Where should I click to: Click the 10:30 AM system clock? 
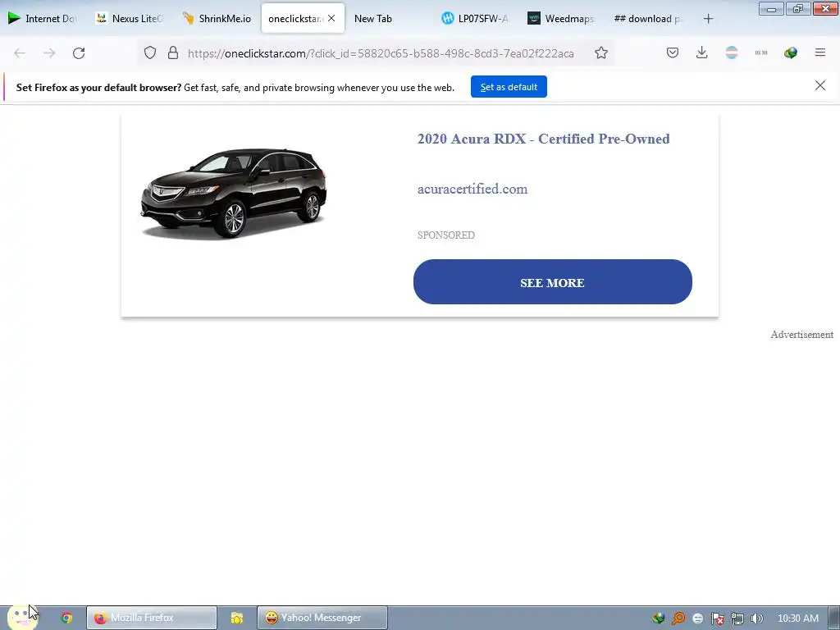797,619
